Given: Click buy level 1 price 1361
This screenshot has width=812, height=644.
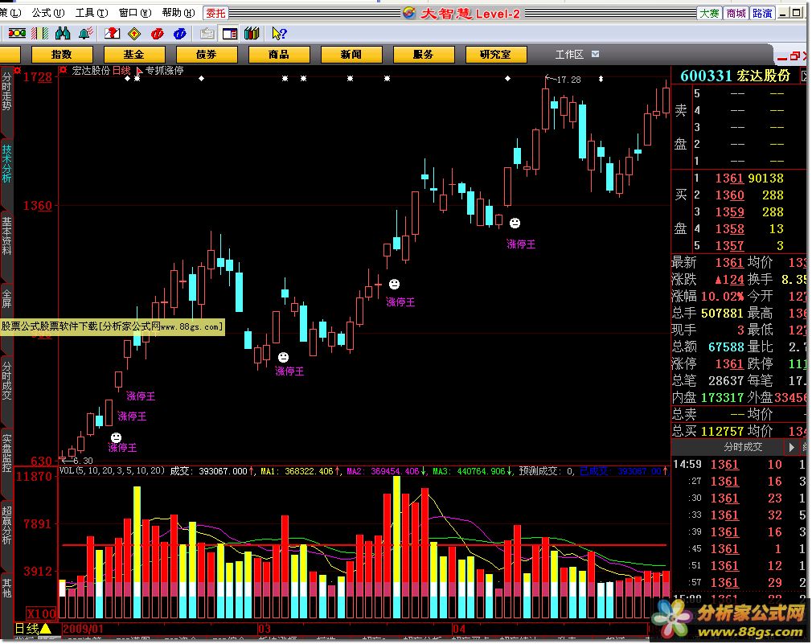Looking at the screenshot, I should (729, 178).
